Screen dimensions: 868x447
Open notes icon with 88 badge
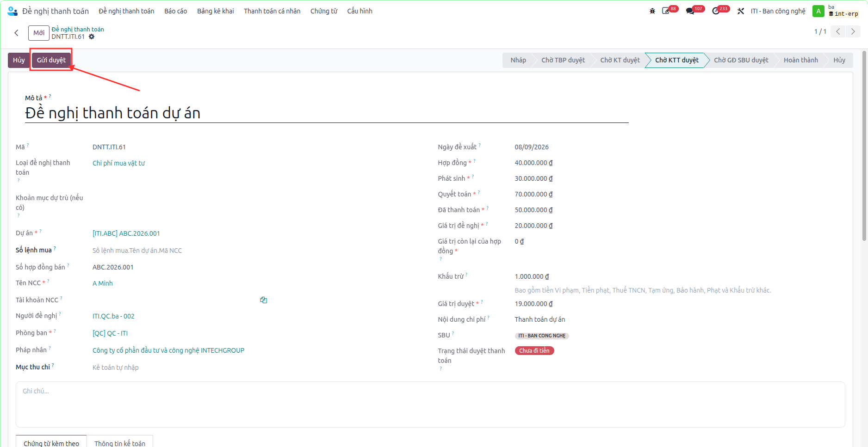point(666,11)
